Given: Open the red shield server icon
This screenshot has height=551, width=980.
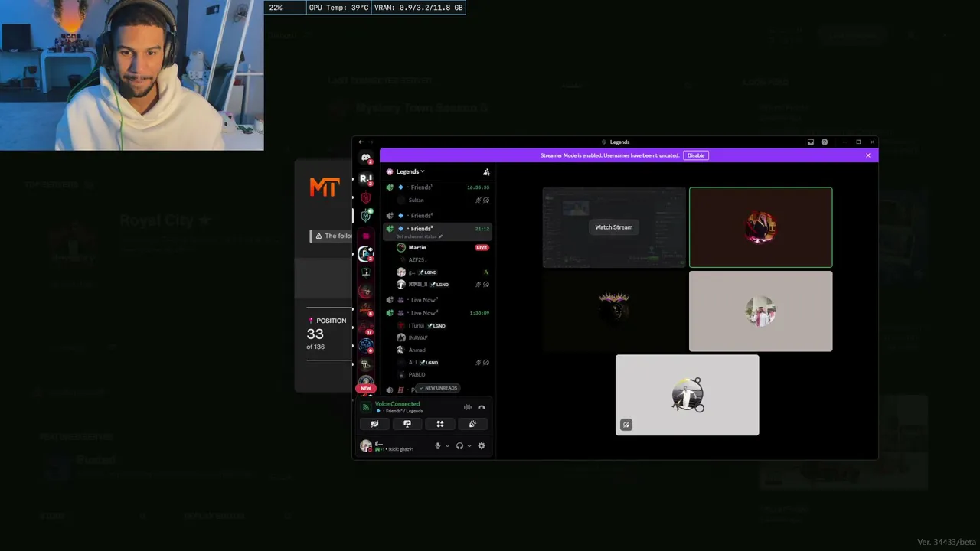Looking at the screenshot, I should coord(366,197).
